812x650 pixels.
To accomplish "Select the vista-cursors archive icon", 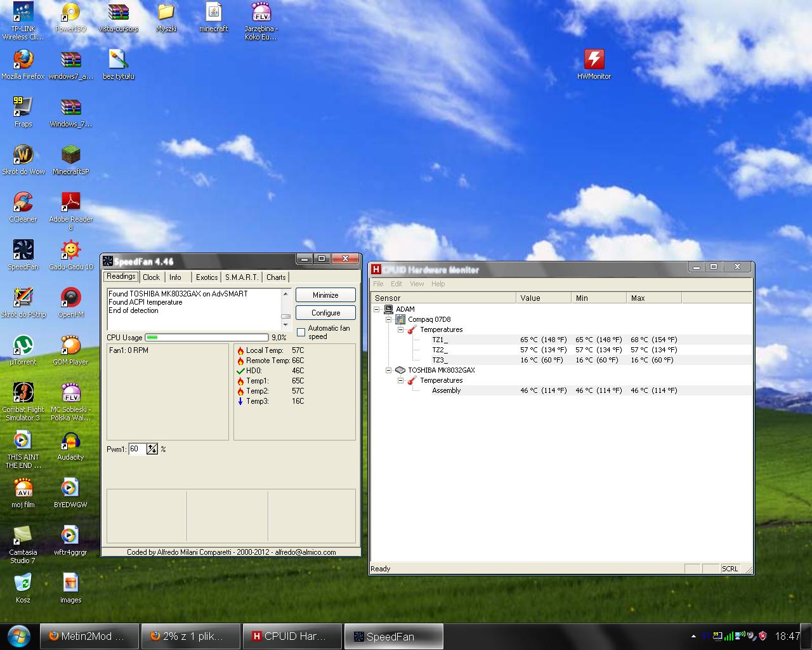I will pyautogui.click(x=118, y=18).
